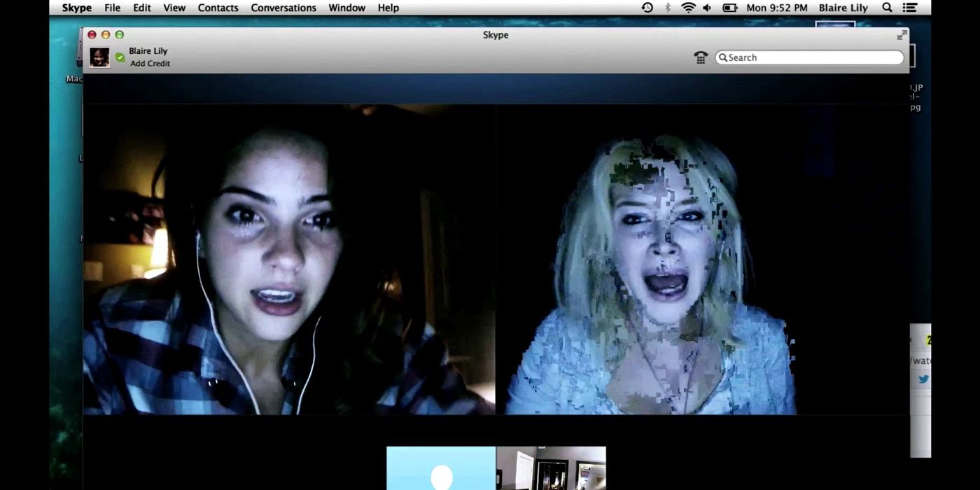The image size is (980, 490).
Task: Open the Wi-Fi status menu
Action: [x=688, y=8]
